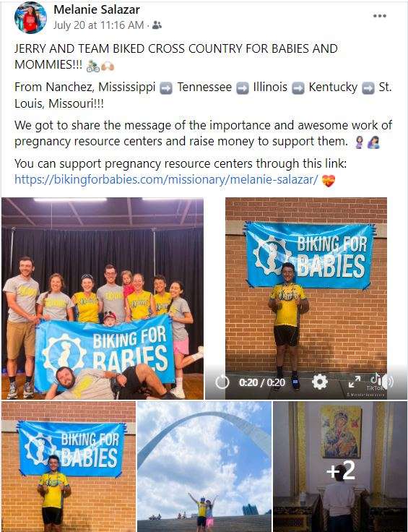Open the group team photo with banner
The height and width of the screenshot is (532, 408).
pos(103,299)
